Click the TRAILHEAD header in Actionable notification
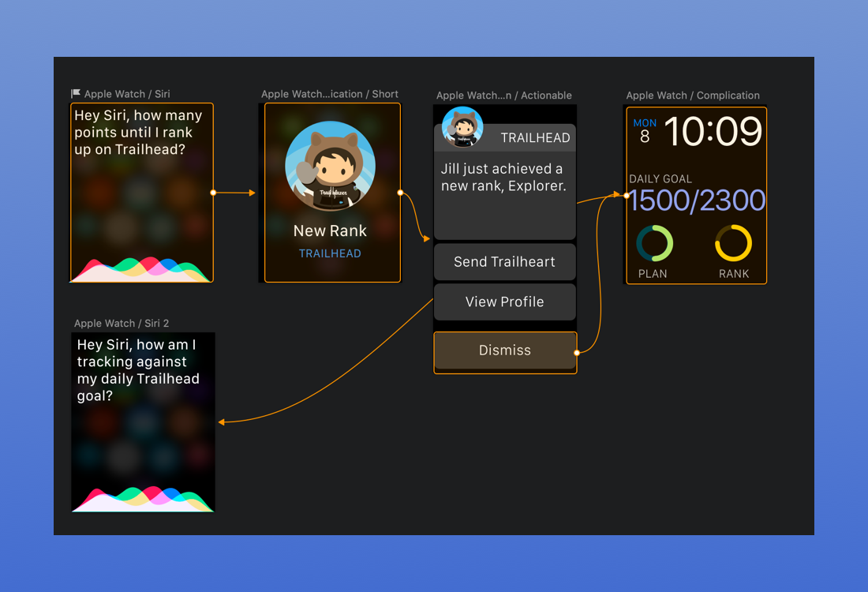 pyautogui.click(x=535, y=138)
